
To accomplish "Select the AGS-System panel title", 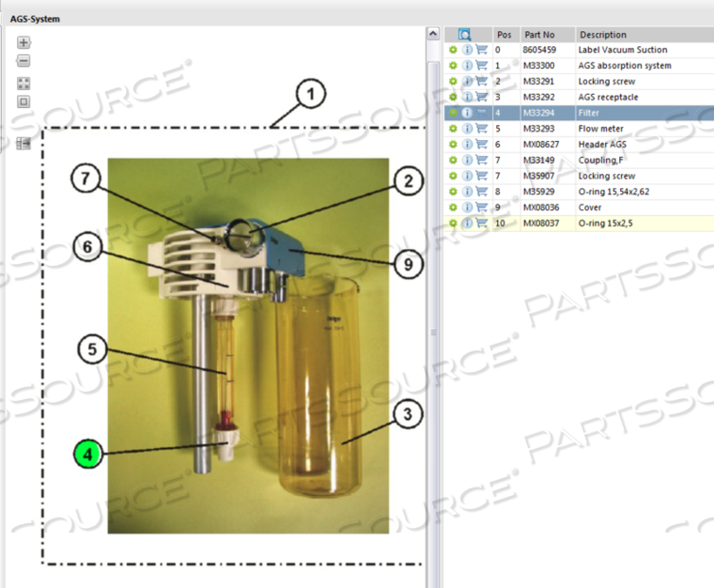I will pos(35,19).
